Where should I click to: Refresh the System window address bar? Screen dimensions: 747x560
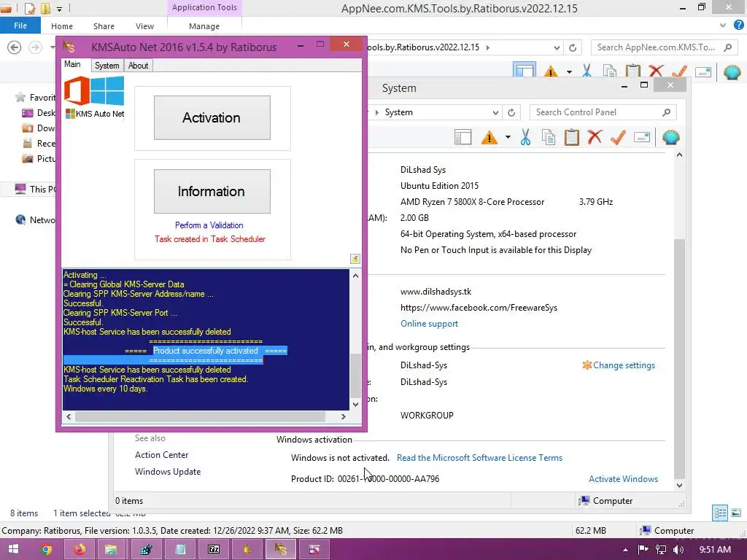pyautogui.click(x=511, y=112)
